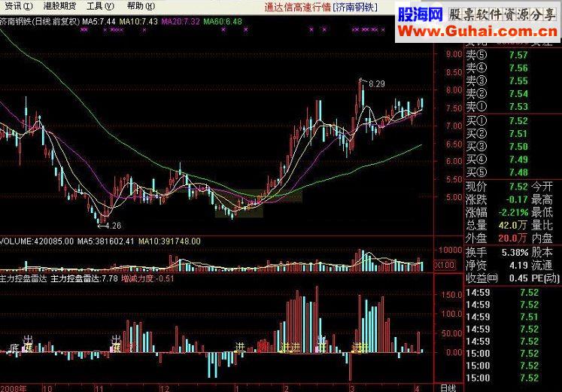Click the 4.26 low price marker
Image resolution: width=562 pixels, height=392 pixels.
114,226
